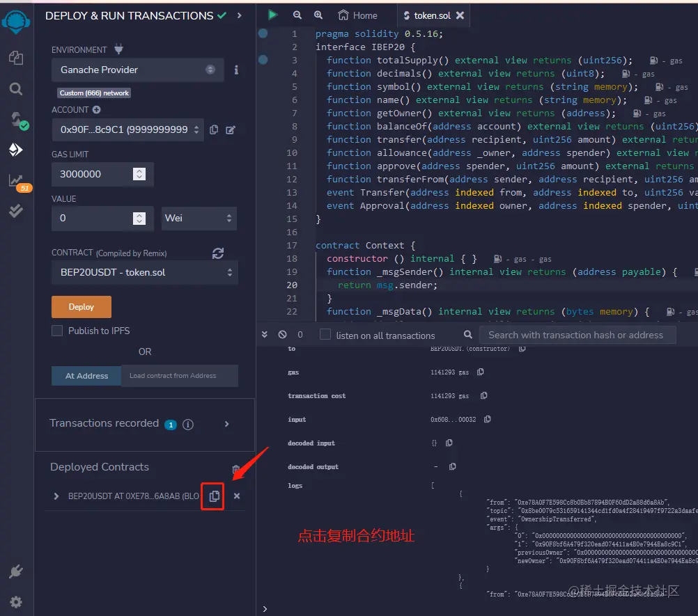Click the pending transactions counter 0

300,335
